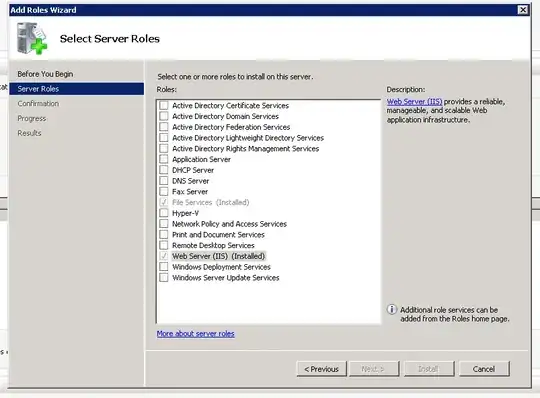
Task: Click the Add Roles Wizard title bar text
Action: (x=43, y=10)
